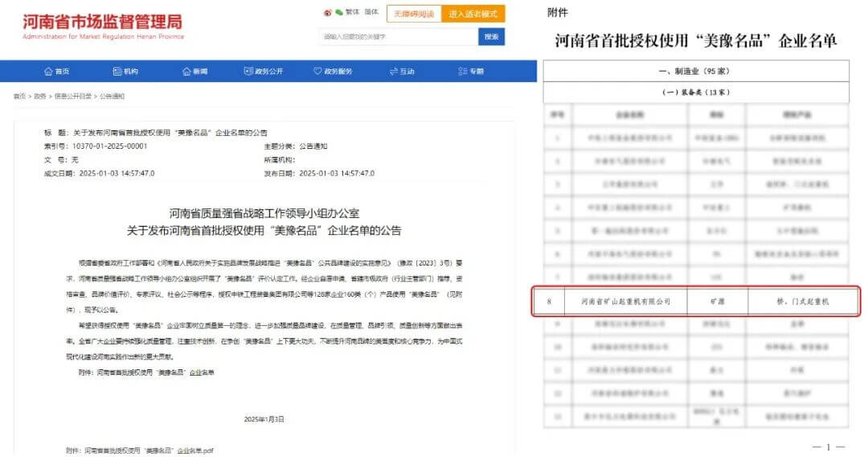The image size is (868, 457).
Task: Switch to simplified Chinese with 简体
Action: 371,13
